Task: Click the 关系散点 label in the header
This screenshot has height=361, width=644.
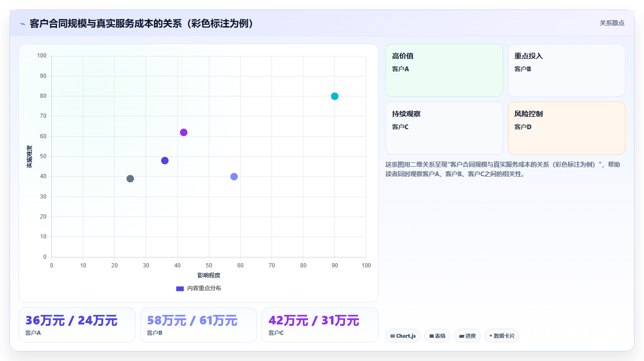Action: point(612,23)
